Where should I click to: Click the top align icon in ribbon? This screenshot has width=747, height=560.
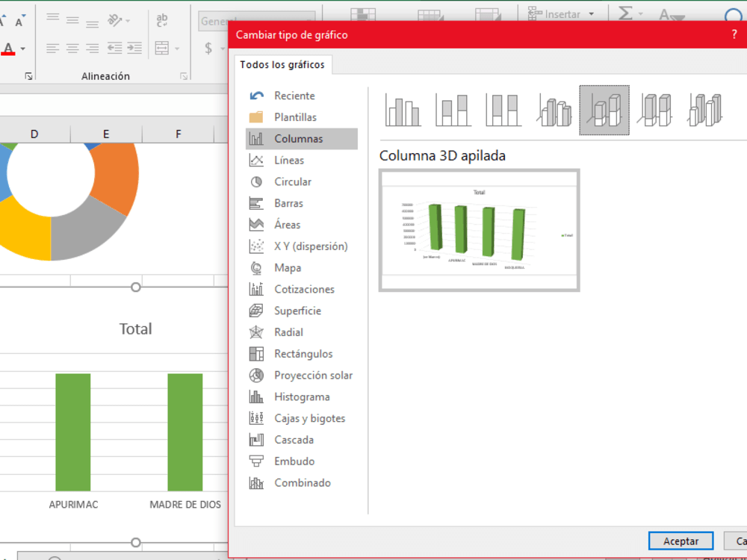53,19
